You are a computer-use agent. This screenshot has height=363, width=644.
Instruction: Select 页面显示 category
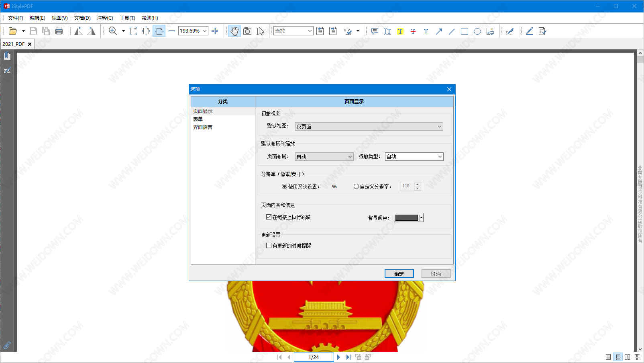(x=223, y=111)
